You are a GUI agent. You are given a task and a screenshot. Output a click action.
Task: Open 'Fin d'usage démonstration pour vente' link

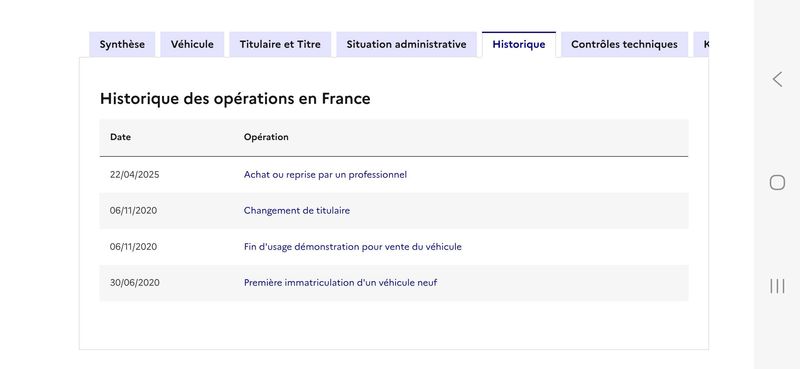pyautogui.click(x=353, y=247)
